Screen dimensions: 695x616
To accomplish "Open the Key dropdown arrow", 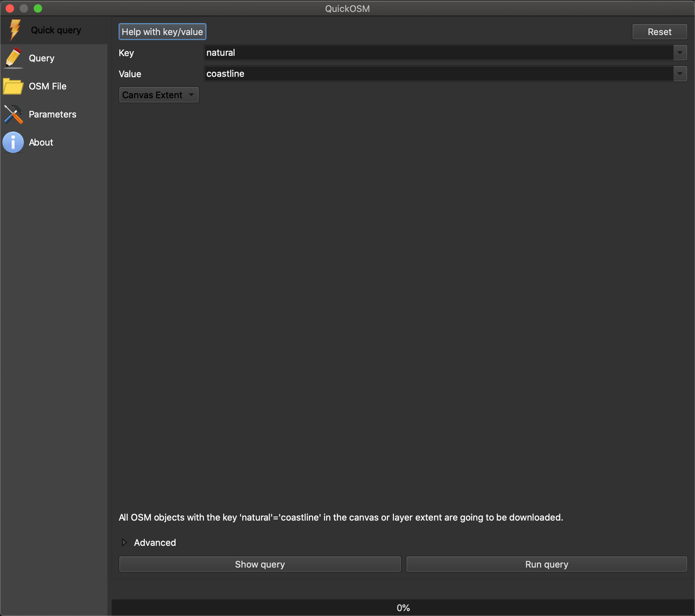I will (x=680, y=53).
